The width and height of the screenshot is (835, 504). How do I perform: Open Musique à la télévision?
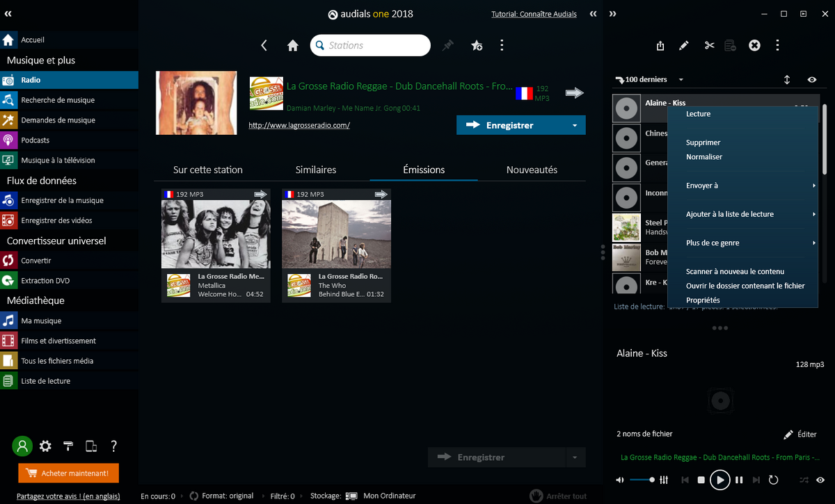69,160
